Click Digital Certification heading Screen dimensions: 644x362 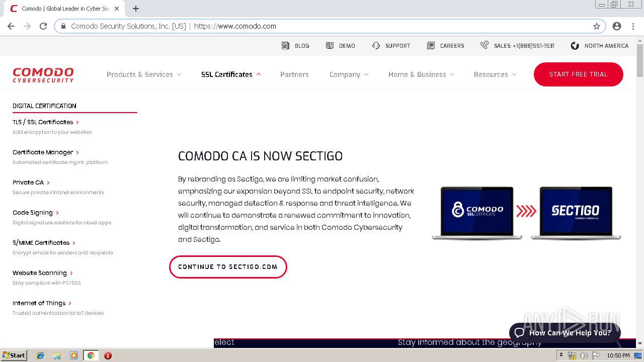pos(44,106)
